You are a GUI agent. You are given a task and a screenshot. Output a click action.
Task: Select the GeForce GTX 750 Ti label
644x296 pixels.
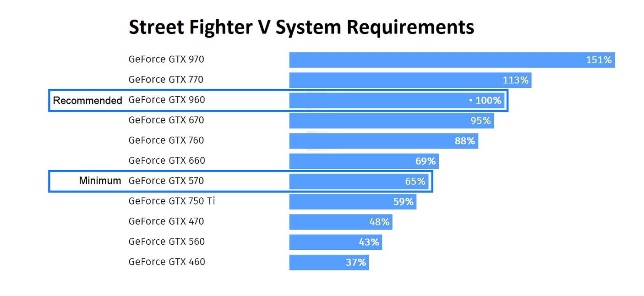coord(172,201)
